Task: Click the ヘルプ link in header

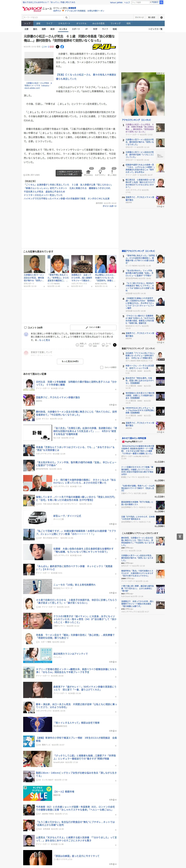Action: point(127,2)
